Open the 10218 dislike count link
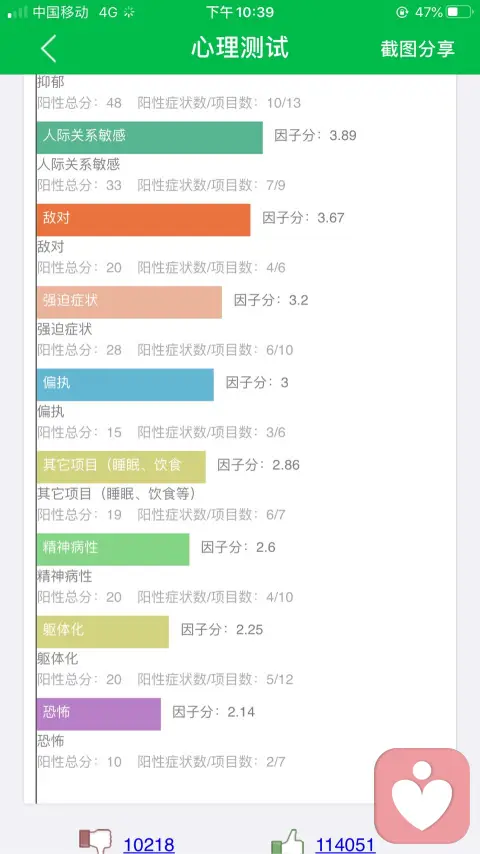Screen dimensions: 480x854 (149, 844)
